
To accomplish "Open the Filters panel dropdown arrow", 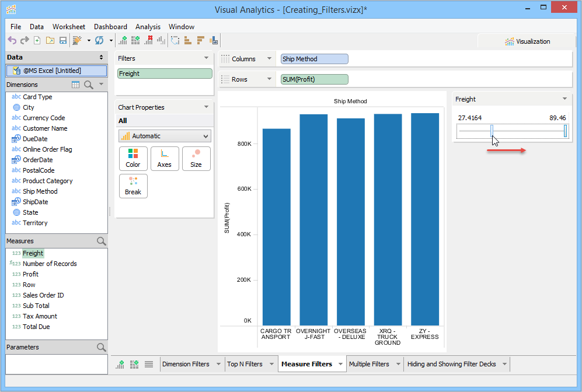I will coord(206,58).
